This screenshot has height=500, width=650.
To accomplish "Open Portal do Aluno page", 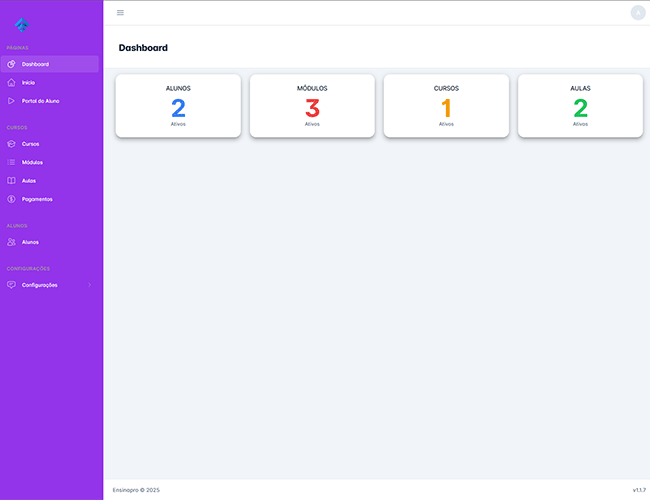I will pyautogui.click(x=50, y=101).
